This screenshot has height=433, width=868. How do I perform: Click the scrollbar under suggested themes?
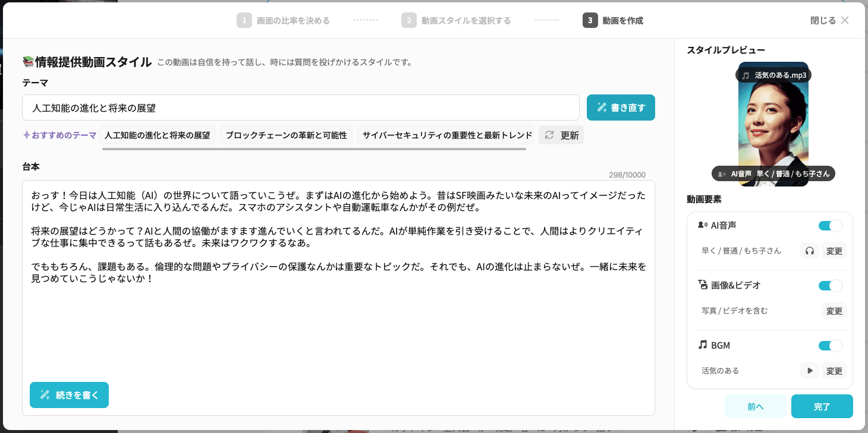pos(314,149)
